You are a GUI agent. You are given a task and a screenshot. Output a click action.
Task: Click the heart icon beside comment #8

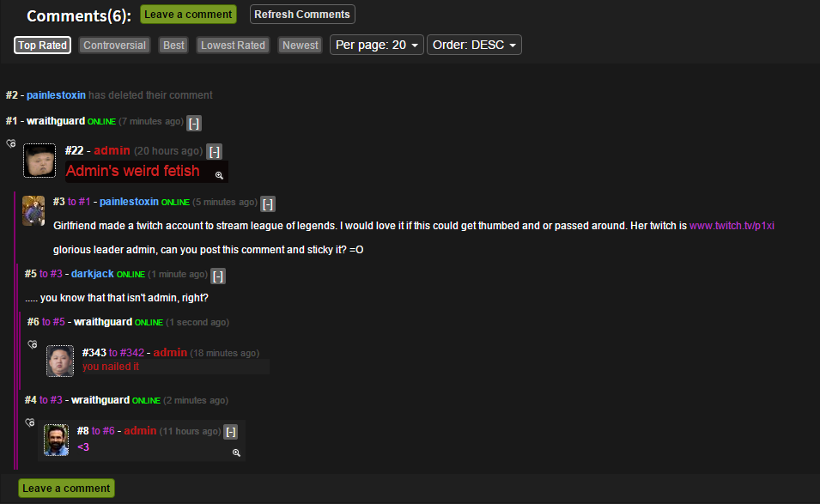[30, 422]
